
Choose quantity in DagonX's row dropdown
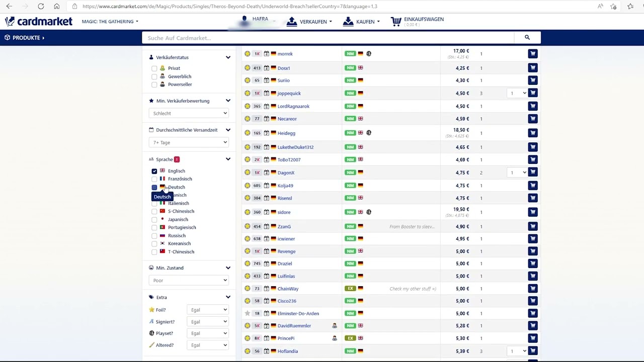point(517,172)
